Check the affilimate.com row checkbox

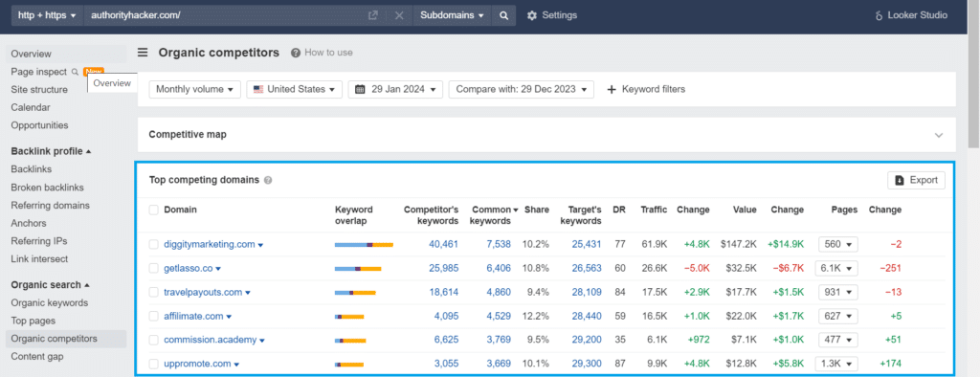154,317
